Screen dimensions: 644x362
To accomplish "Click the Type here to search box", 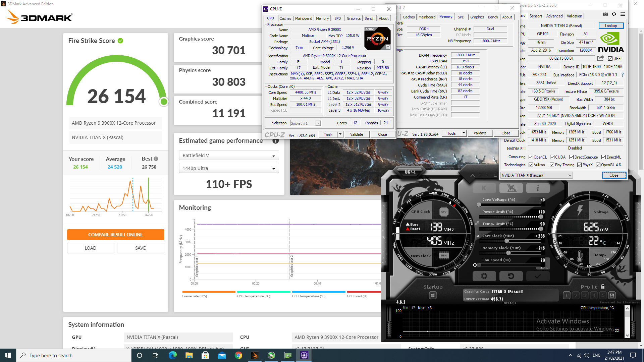I will (x=74, y=355).
